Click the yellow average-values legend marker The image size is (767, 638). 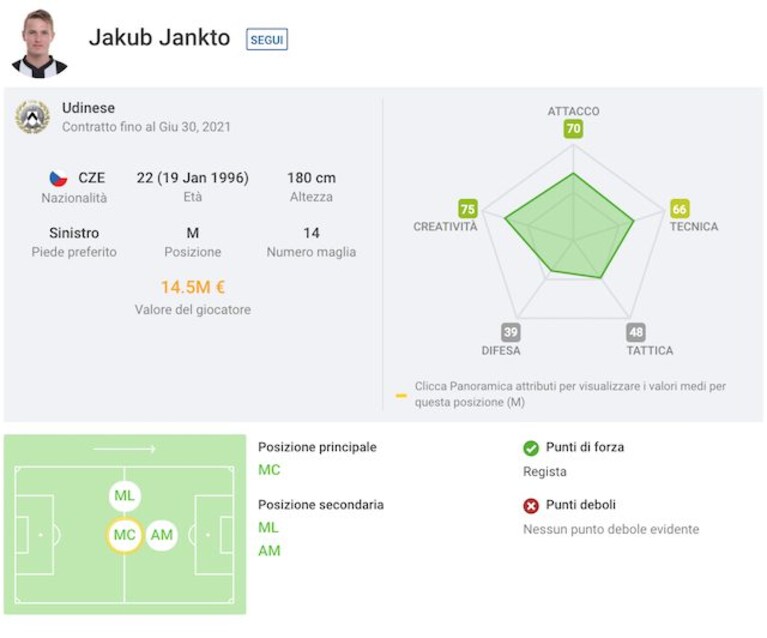pos(401,395)
